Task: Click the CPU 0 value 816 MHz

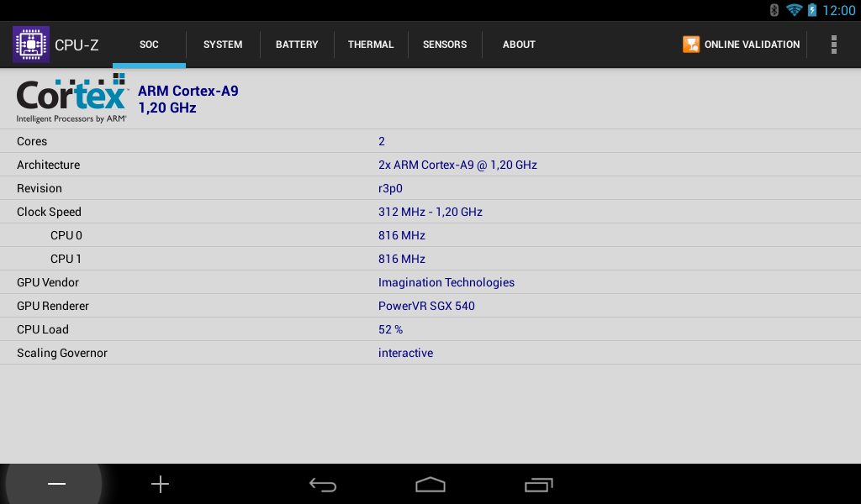Action: (x=401, y=236)
